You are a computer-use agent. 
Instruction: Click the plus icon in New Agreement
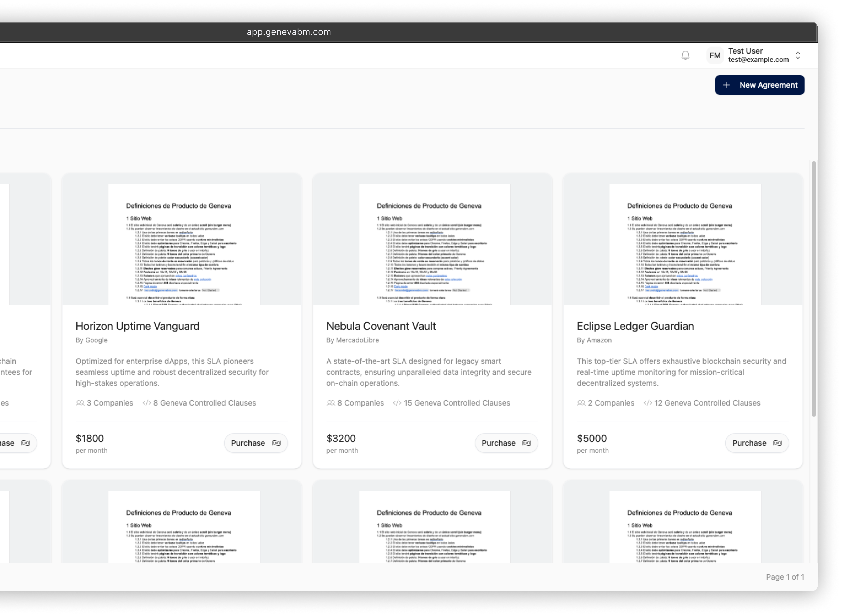point(726,85)
